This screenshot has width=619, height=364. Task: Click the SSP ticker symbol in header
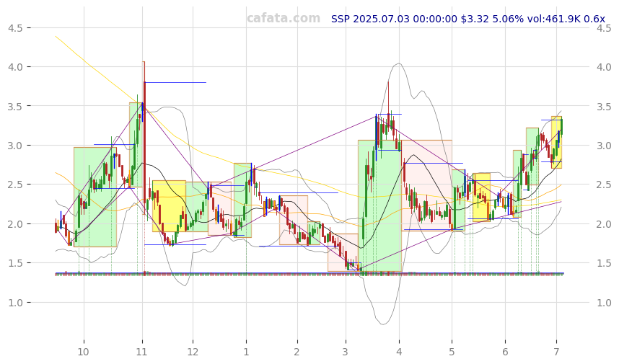coord(341,19)
